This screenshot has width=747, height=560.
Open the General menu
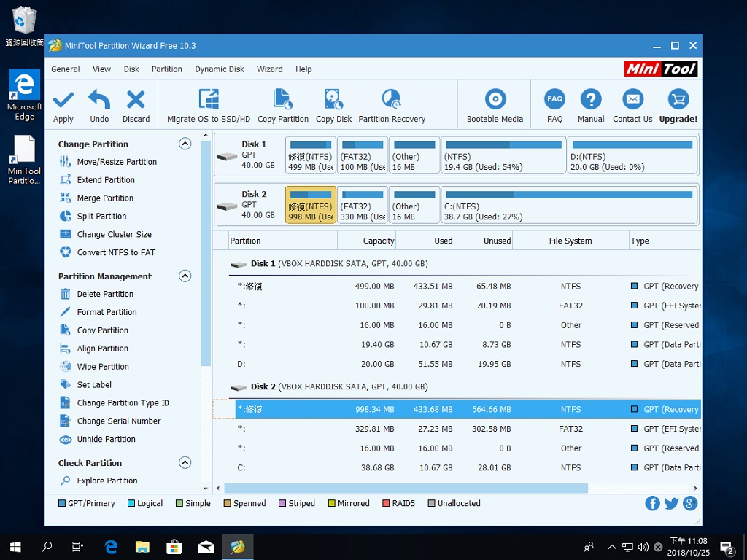click(x=65, y=69)
